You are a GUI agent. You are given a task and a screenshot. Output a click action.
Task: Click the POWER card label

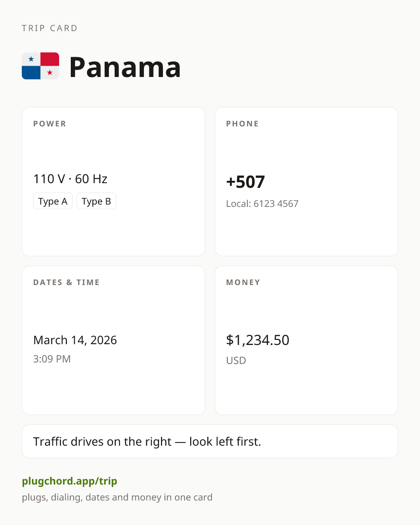[50, 124]
